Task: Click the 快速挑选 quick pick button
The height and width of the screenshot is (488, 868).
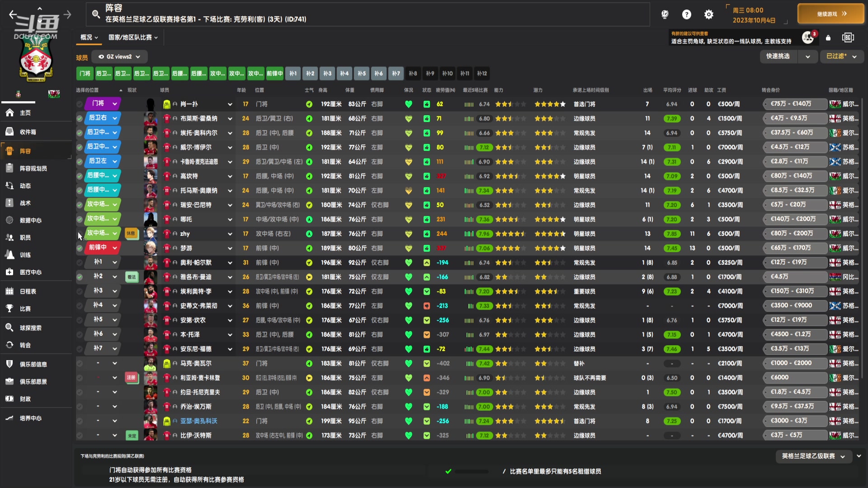Action: tap(778, 56)
